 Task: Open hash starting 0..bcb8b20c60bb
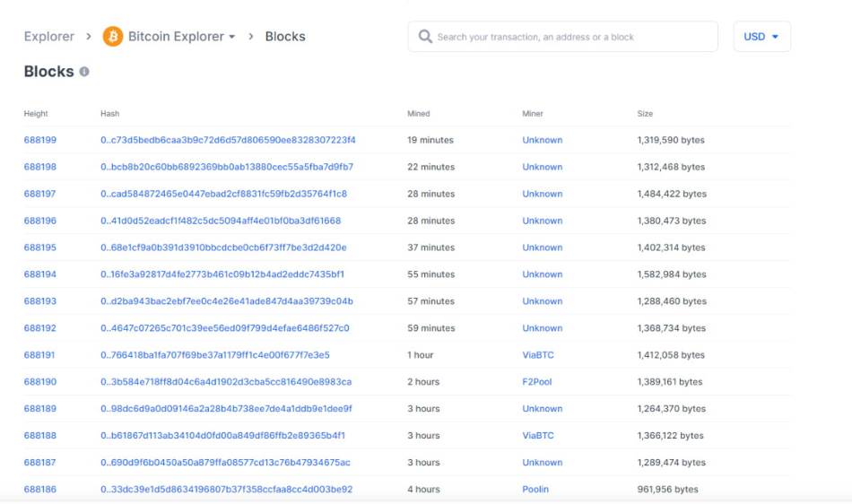(x=227, y=167)
